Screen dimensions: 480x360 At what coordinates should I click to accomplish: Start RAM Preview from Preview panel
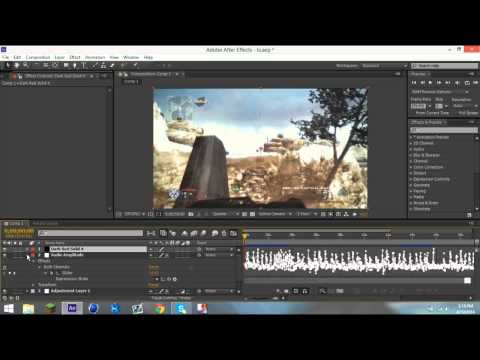(x=475, y=82)
